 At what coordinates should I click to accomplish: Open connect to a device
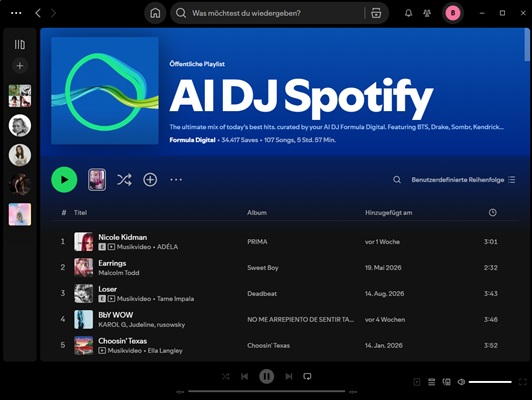[446, 382]
